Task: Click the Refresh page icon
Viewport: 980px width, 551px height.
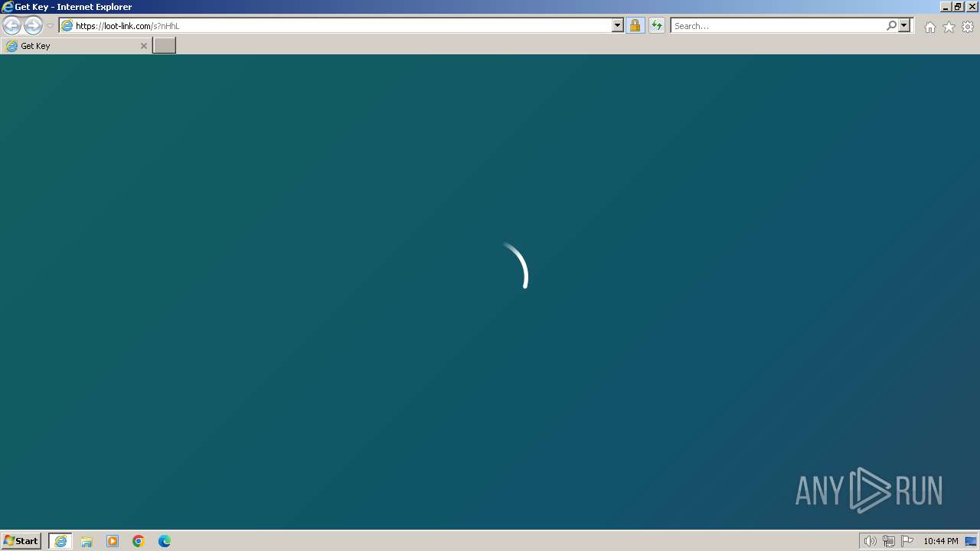Action: click(x=656, y=25)
